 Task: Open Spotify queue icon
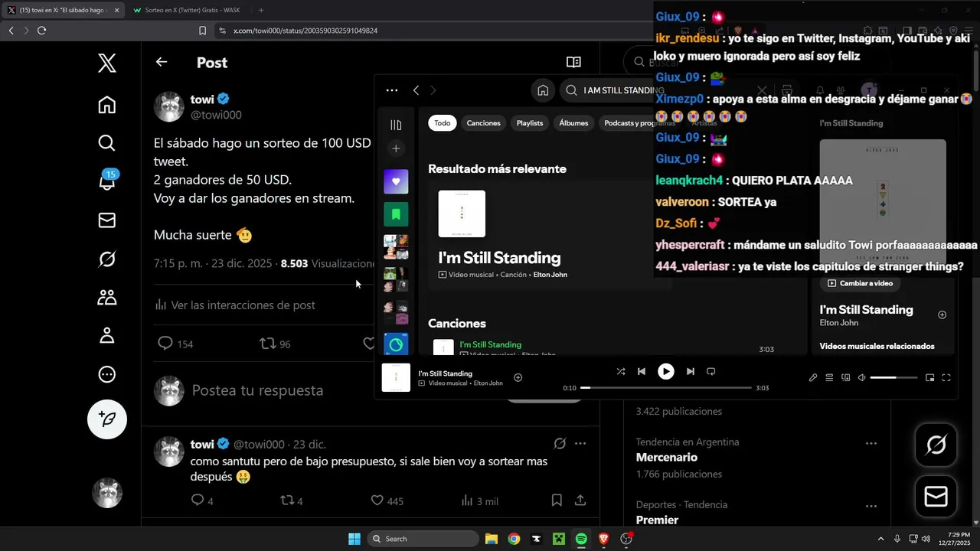click(829, 377)
